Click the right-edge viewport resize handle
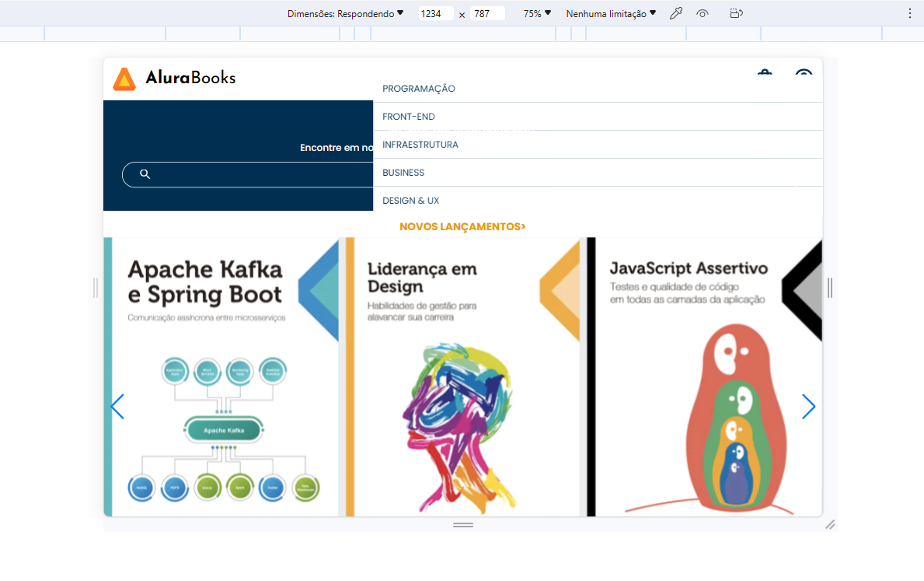The width and height of the screenshot is (924, 581). coord(830,288)
